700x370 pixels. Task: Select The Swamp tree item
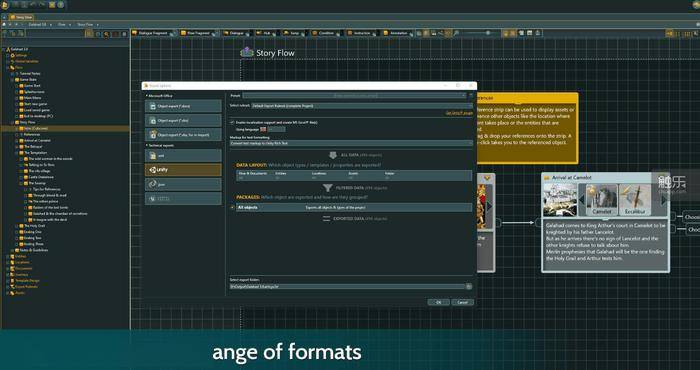click(x=37, y=183)
